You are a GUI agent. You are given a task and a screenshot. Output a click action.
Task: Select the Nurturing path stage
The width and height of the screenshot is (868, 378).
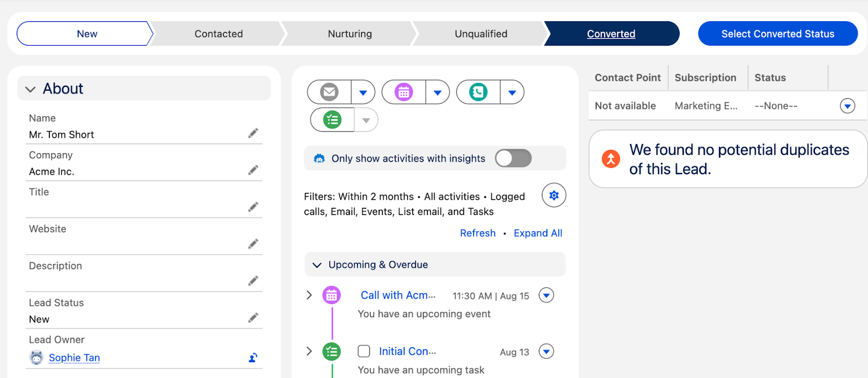click(350, 33)
